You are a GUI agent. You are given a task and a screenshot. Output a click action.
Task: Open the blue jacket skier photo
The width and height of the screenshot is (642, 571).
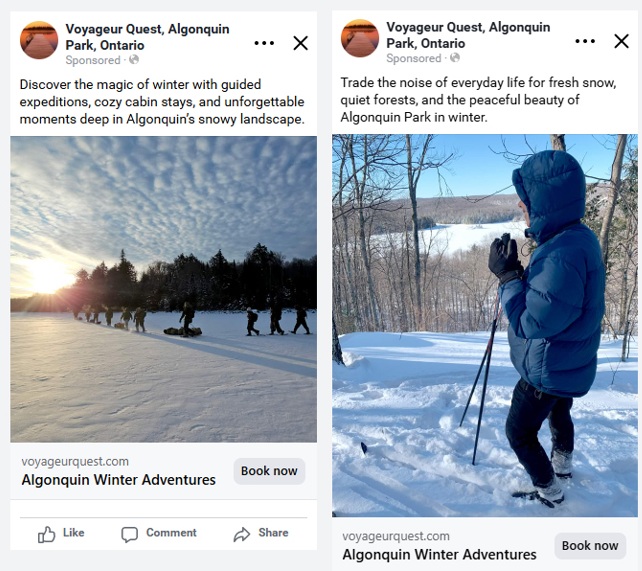coord(484,325)
